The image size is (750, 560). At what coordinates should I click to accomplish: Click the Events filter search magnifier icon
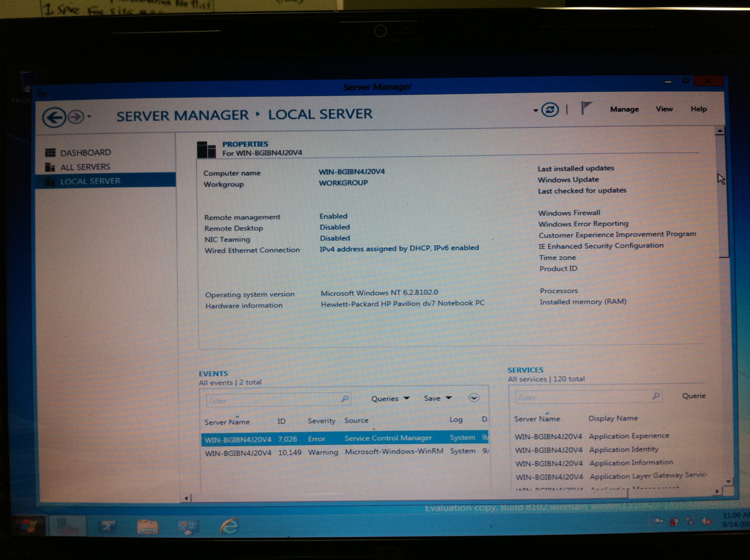coord(345,399)
